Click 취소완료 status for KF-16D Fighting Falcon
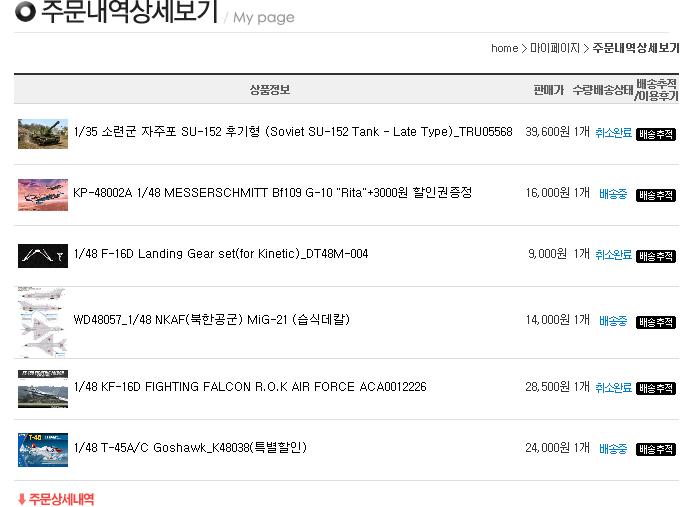The width and height of the screenshot is (695, 507). (x=613, y=388)
